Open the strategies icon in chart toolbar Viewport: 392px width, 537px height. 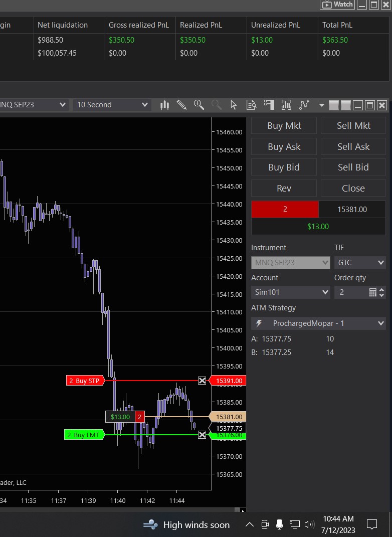point(304,105)
